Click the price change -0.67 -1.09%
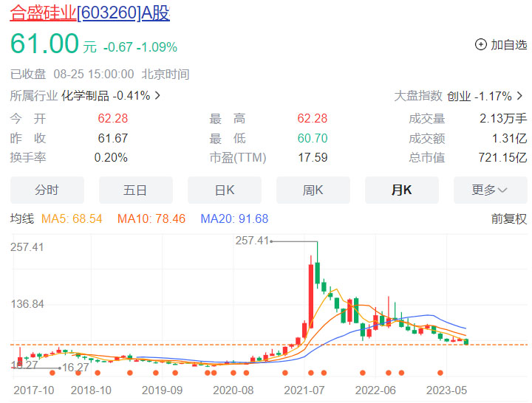Screen dimensions: 532x403 [x=140, y=47]
